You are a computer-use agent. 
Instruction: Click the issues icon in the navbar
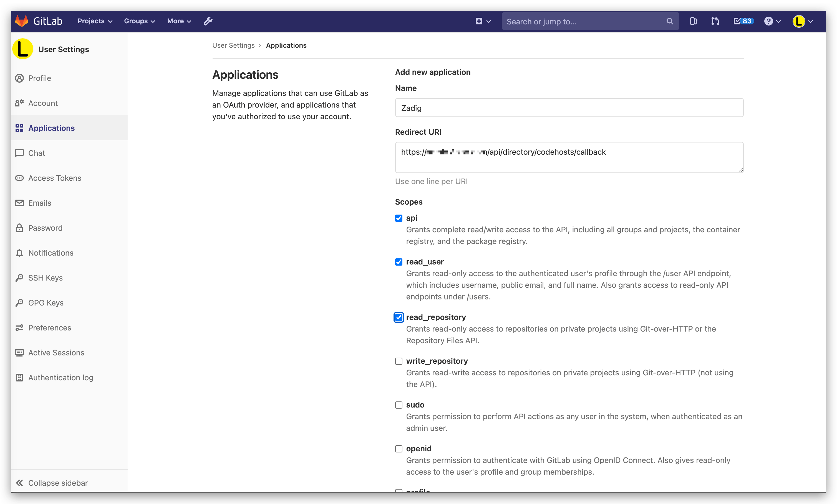pos(693,21)
